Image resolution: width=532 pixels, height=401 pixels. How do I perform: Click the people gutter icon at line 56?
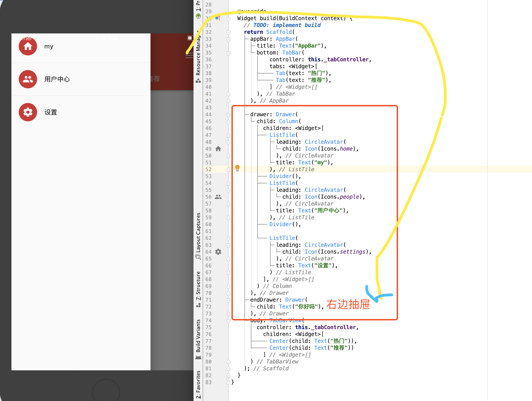pyautogui.click(x=218, y=197)
